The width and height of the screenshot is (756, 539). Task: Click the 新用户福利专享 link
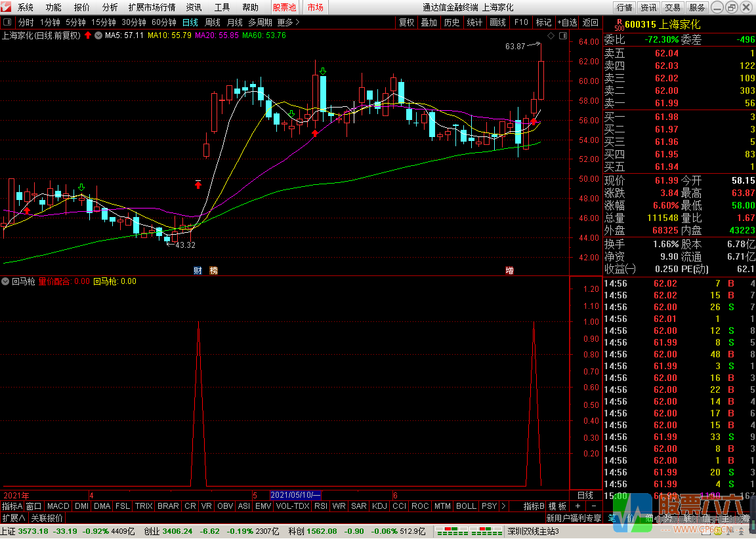(574, 518)
